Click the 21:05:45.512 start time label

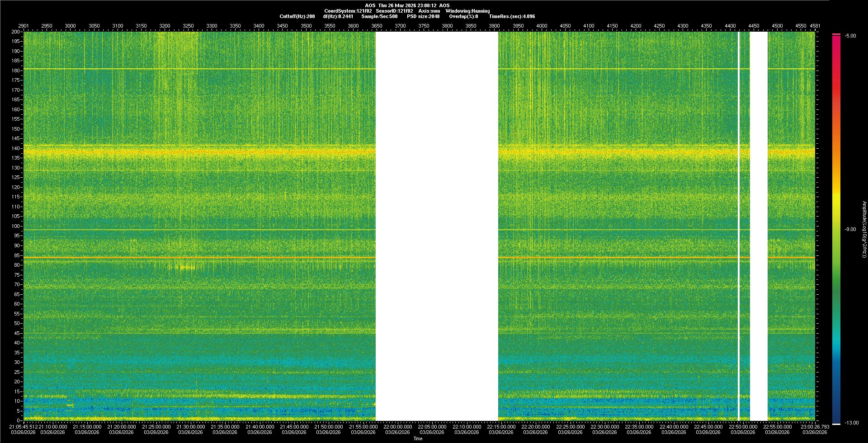pyautogui.click(x=24, y=426)
